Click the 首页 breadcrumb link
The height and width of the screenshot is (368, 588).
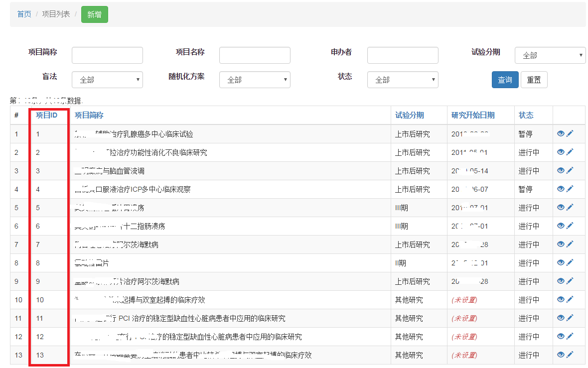pos(24,14)
